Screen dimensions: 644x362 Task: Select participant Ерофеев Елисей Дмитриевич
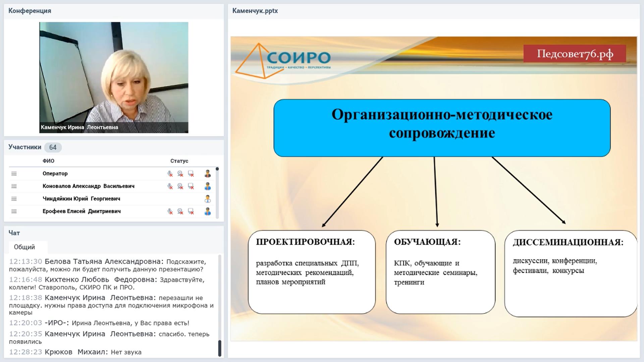tap(82, 211)
